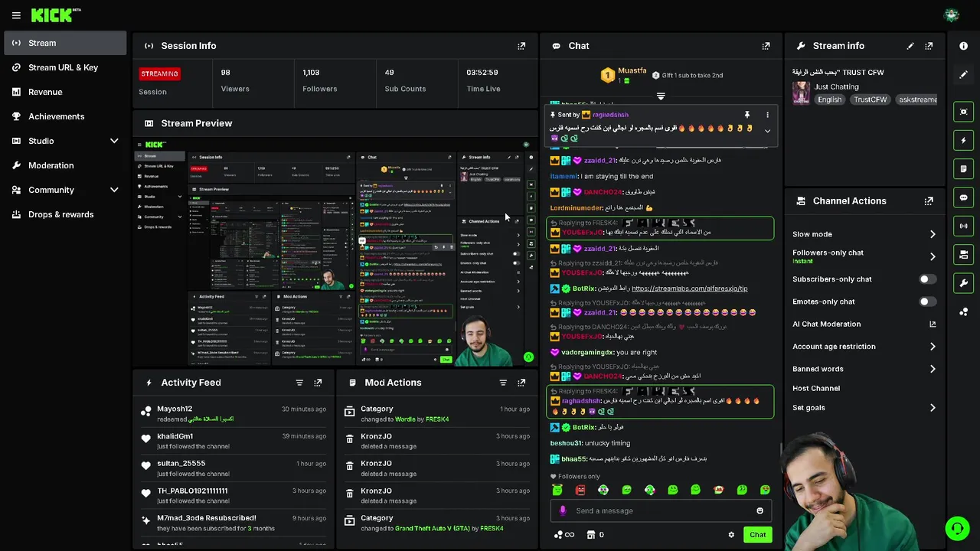Screen dimensions: 980x551
Task: Collapse the leaderboard arrow below Muastfa
Action: (661, 96)
